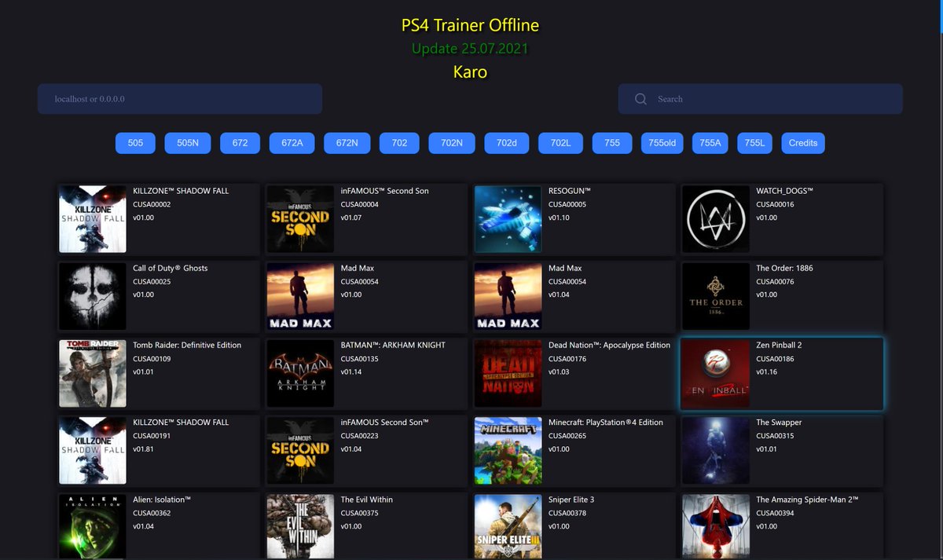Click the WATCH_DOGS™ game title
This screenshot has width=943, height=560.
point(784,191)
